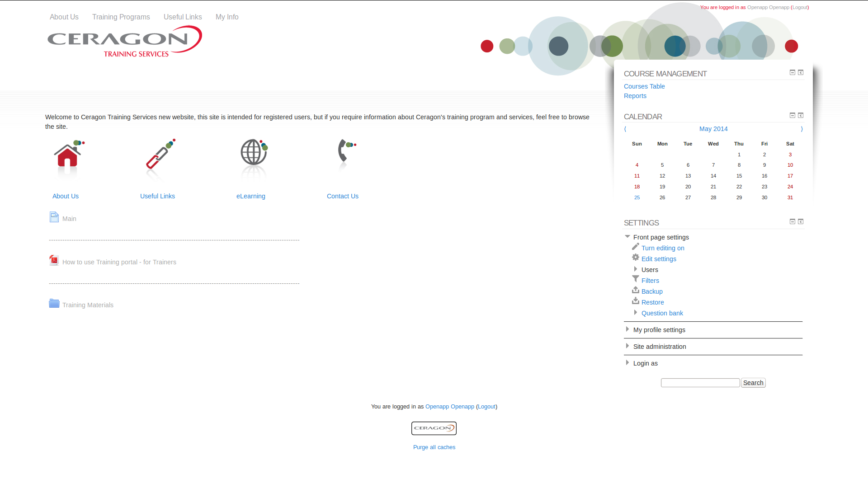This screenshot has width=868, height=488.
Task: Collapse Front page settings tree
Action: [627, 237]
